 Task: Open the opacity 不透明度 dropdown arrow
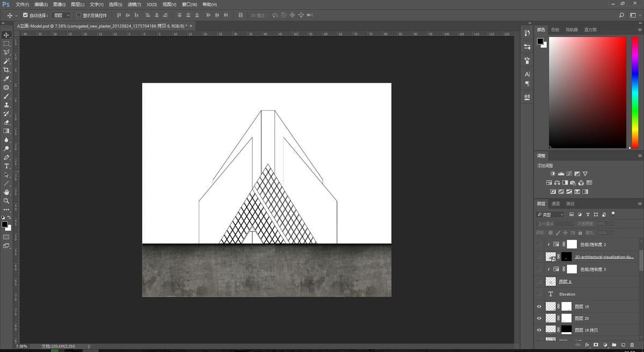point(611,224)
